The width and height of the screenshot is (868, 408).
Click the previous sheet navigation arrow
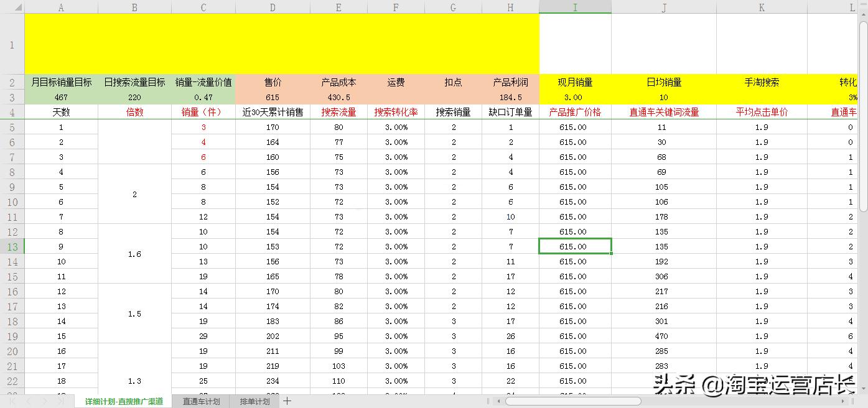pos(29,402)
